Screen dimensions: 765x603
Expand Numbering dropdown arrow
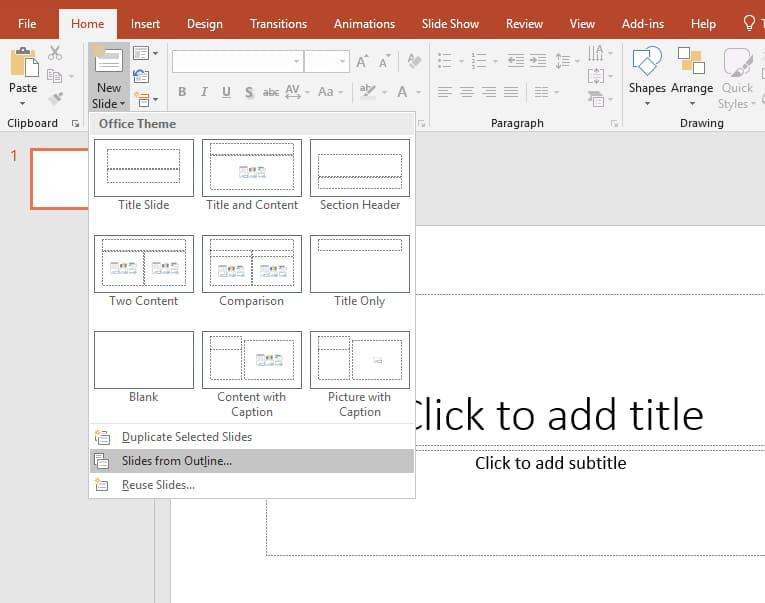tap(495, 61)
